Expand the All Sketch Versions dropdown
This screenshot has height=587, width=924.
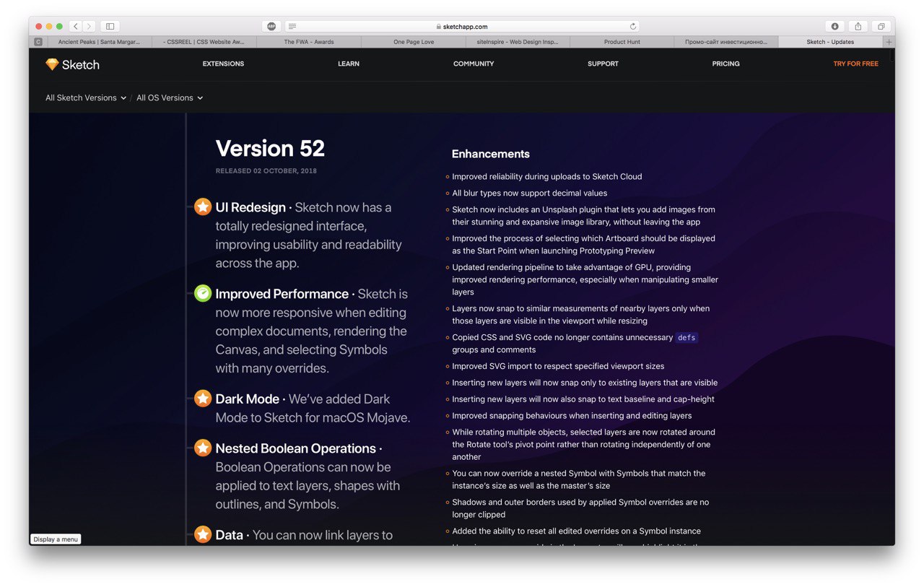pos(86,97)
